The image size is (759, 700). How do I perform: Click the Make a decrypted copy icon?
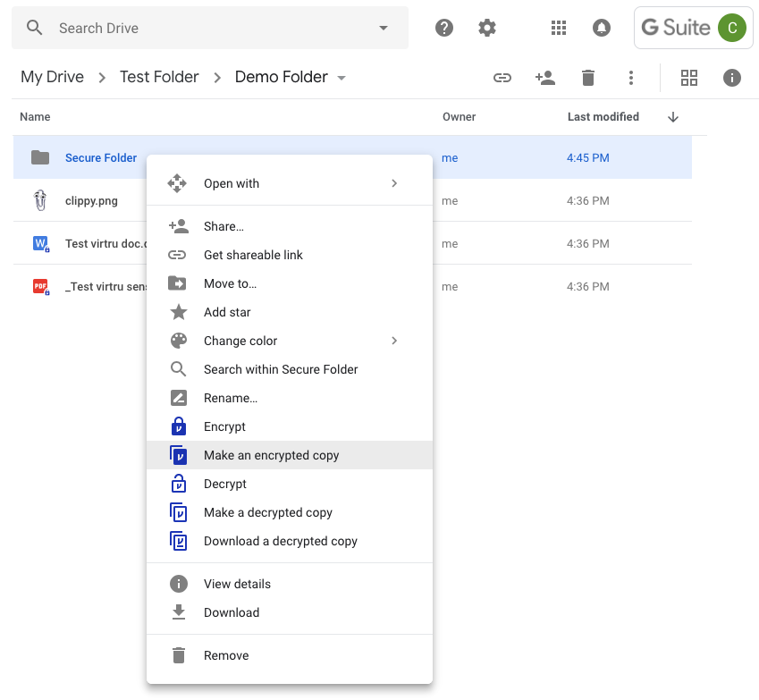(x=179, y=512)
